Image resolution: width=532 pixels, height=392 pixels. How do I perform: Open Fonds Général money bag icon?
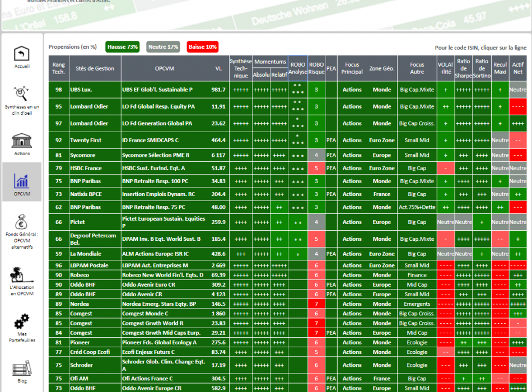pyautogui.click(x=22, y=222)
